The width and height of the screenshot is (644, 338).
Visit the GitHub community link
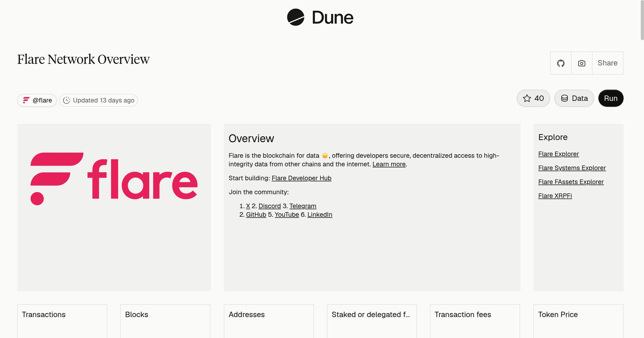[x=256, y=215]
